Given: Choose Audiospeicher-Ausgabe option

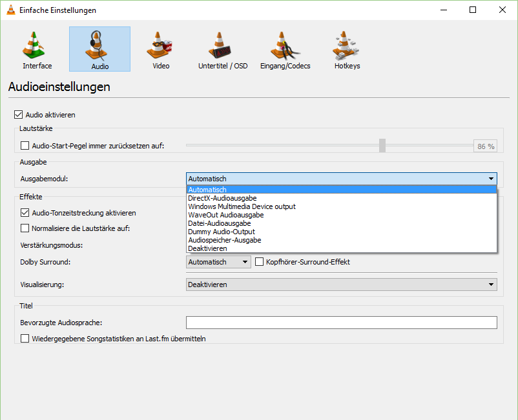Looking at the screenshot, I should coord(341,240).
